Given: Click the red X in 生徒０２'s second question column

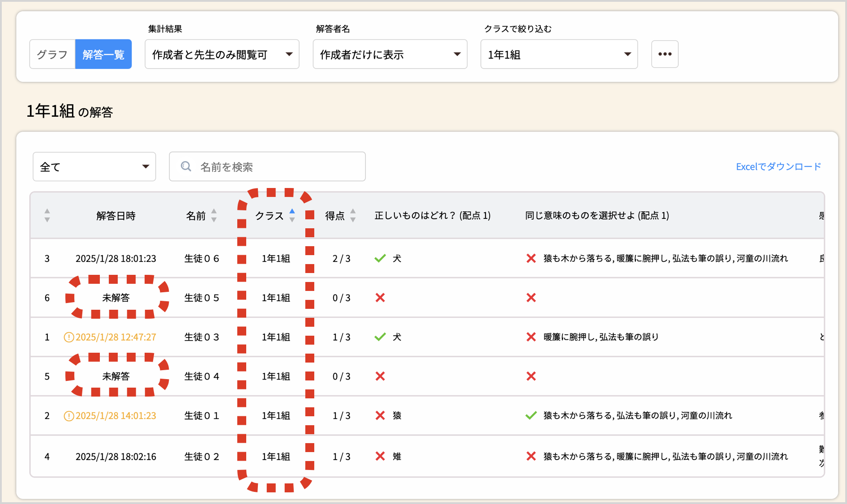Looking at the screenshot, I should [x=531, y=456].
